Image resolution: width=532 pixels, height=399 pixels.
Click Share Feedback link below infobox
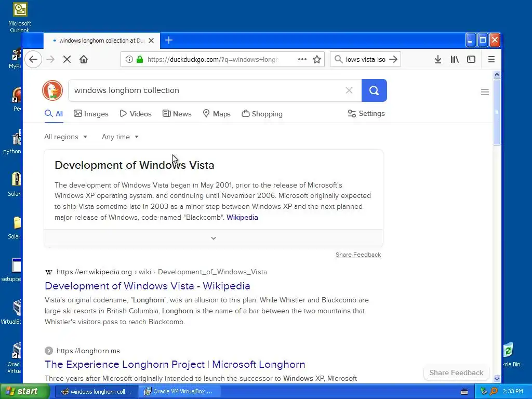358,255
